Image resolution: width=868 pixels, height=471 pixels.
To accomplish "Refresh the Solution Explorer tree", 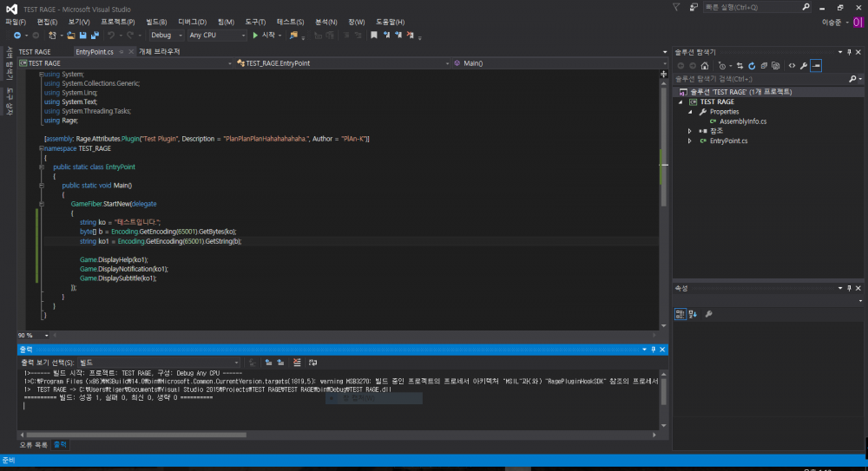I will point(751,65).
